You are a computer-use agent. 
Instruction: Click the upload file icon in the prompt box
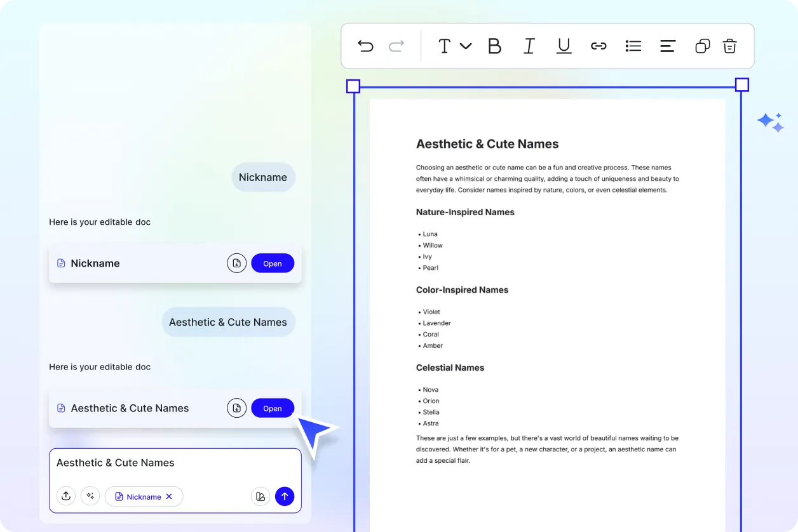coord(66,496)
